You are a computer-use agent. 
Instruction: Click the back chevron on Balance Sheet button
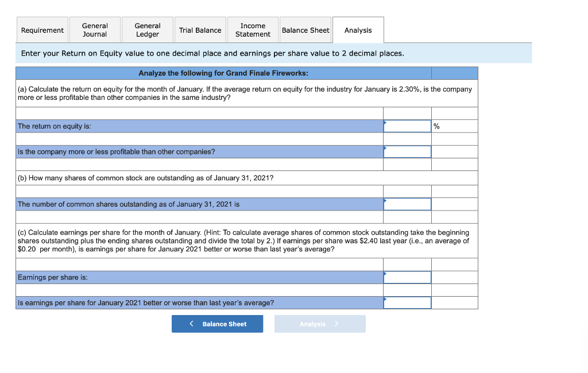pyautogui.click(x=191, y=324)
